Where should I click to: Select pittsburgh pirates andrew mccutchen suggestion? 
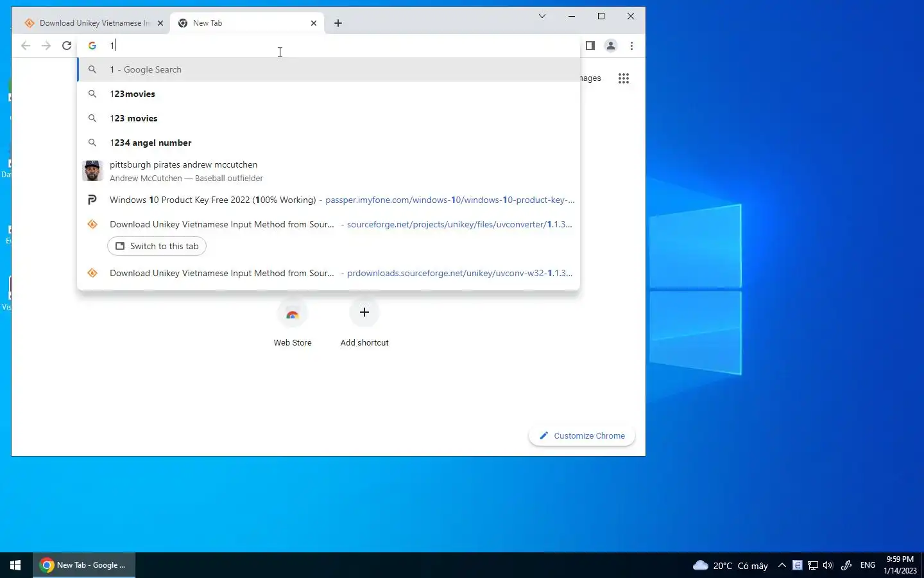pyautogui.click(x=329, y=171)
